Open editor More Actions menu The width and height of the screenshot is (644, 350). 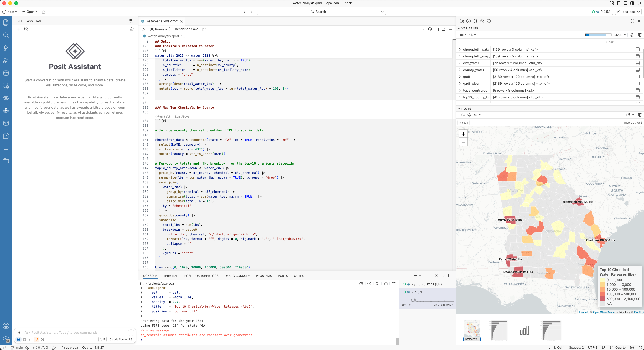tap(450, 29)
